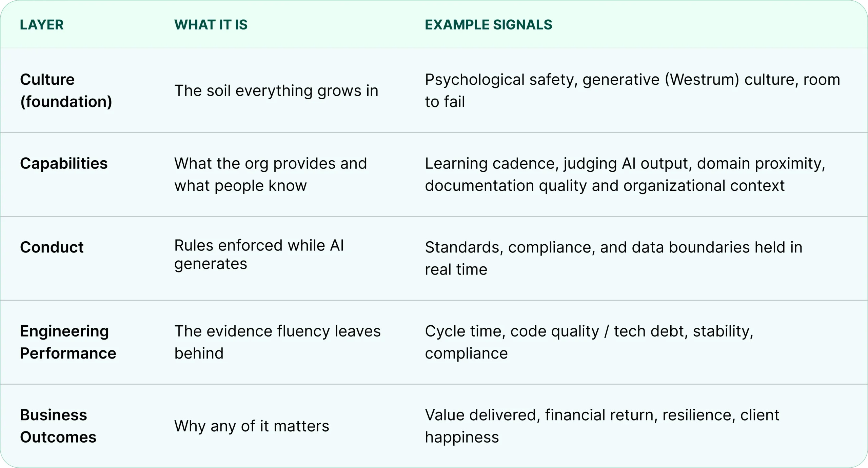Screen dimensions: 868x468
Task: Click the LAYER column header
Action: point(42,25)
